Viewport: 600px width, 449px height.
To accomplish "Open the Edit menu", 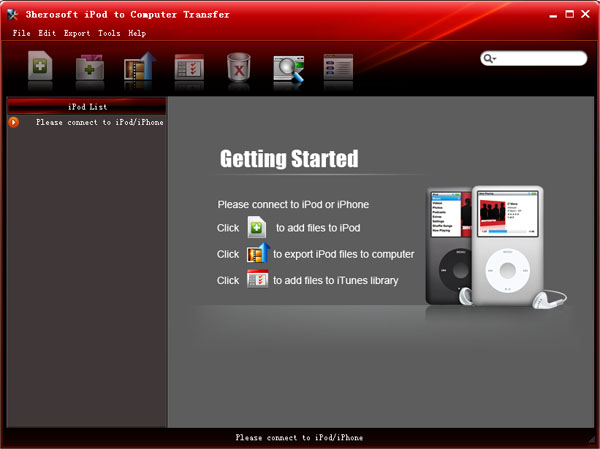I will pos(47,33).
